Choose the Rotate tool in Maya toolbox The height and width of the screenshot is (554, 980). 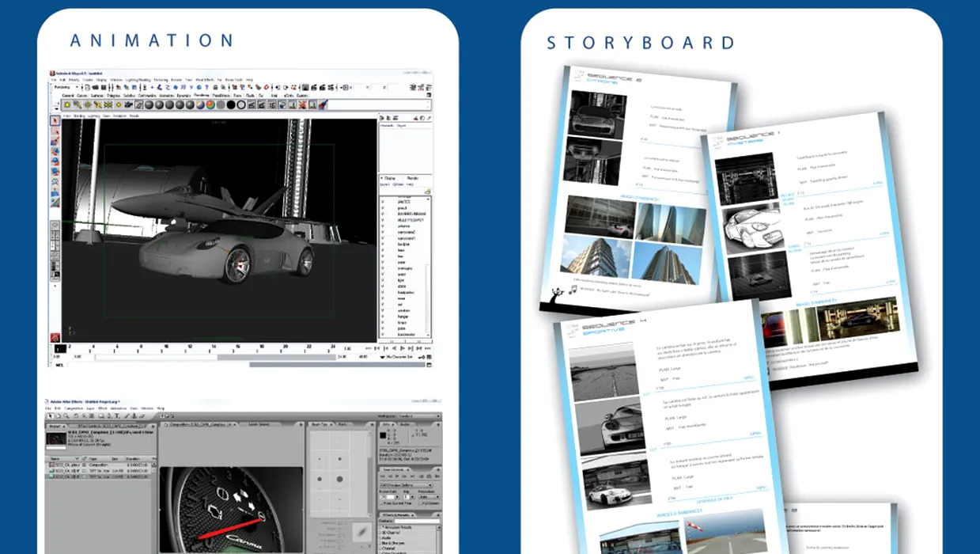click(55, 161)
